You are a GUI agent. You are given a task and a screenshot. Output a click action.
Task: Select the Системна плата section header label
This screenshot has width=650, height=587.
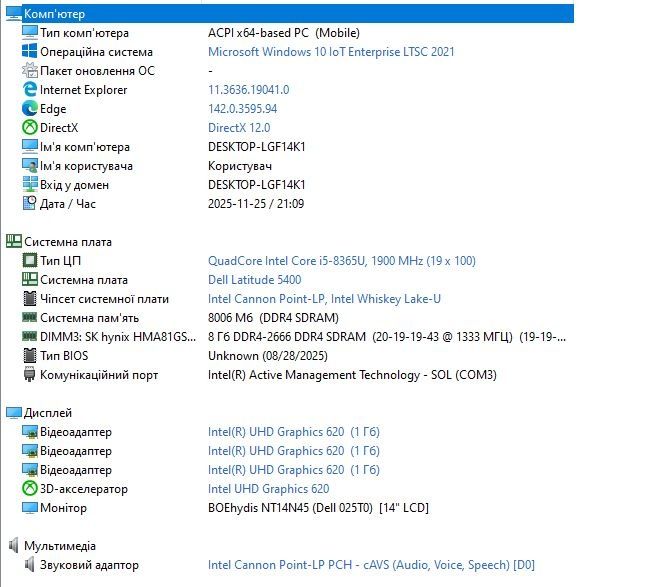pos(68,242)
